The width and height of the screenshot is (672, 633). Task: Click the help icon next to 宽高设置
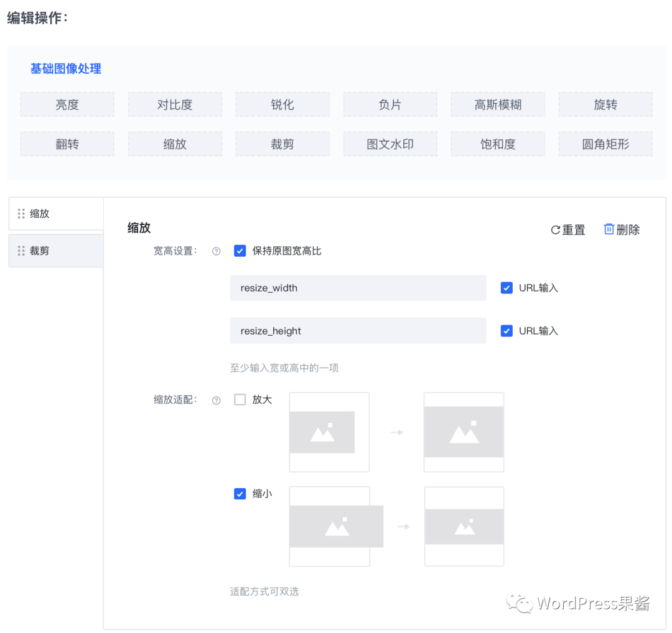pos(217,252)
